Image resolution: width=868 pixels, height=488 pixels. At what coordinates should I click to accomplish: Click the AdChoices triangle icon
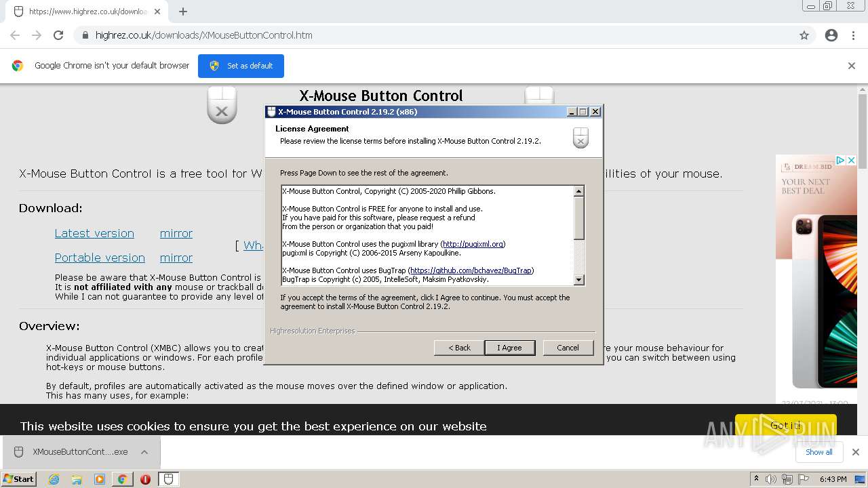tap(840, 161)
